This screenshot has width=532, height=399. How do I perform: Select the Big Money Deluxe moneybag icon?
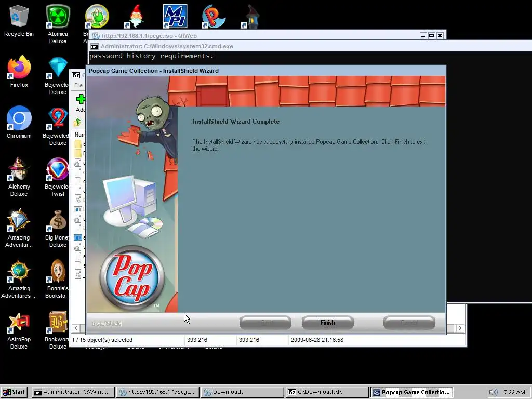coord(58,229)
